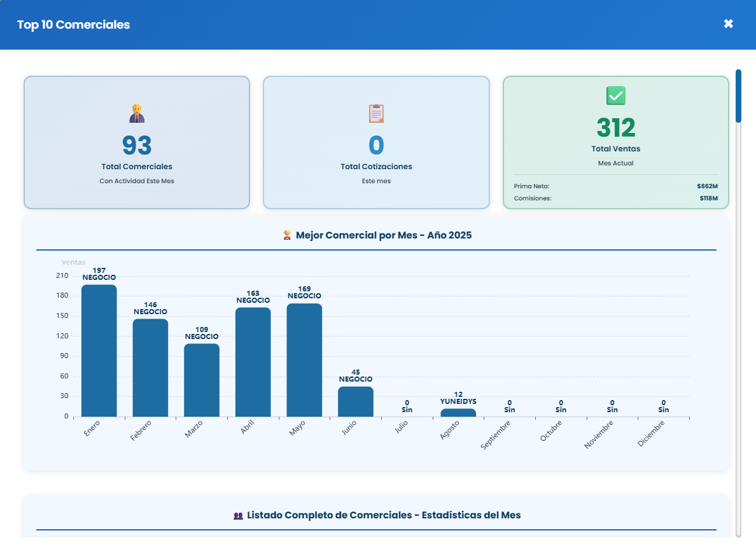Viewport: 756px width, 554px height.
Task: Click the Abril bar showing 163
Action: [x=253, y=363]
